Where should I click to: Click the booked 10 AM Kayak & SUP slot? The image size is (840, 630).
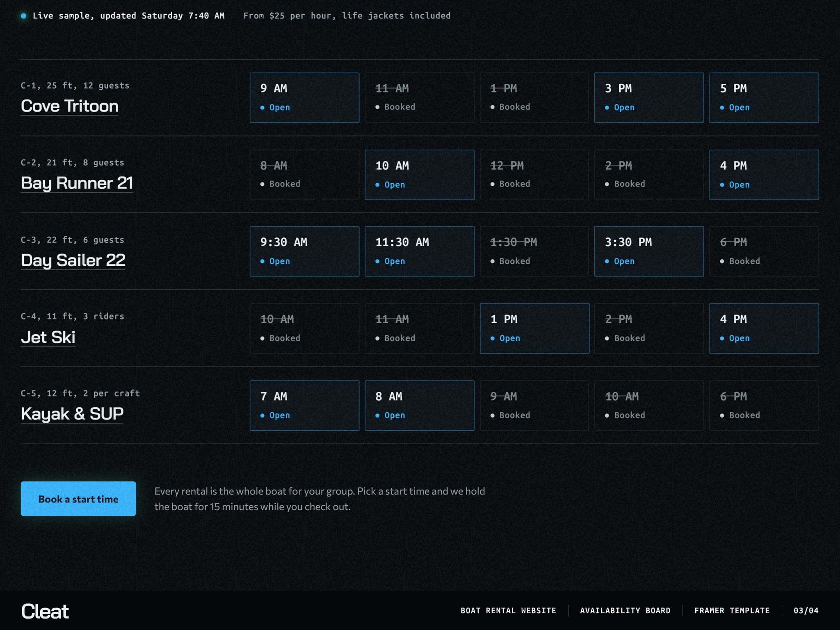(649, 406)
